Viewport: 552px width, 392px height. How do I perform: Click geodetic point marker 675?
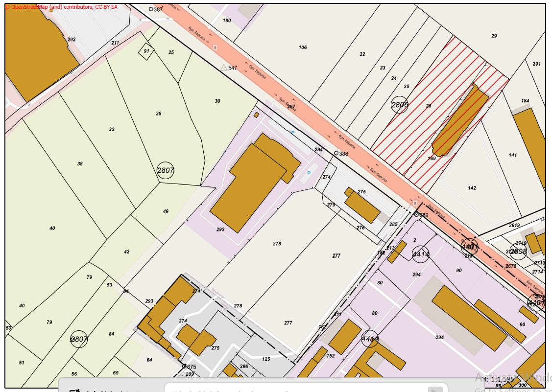pos(184,366)
